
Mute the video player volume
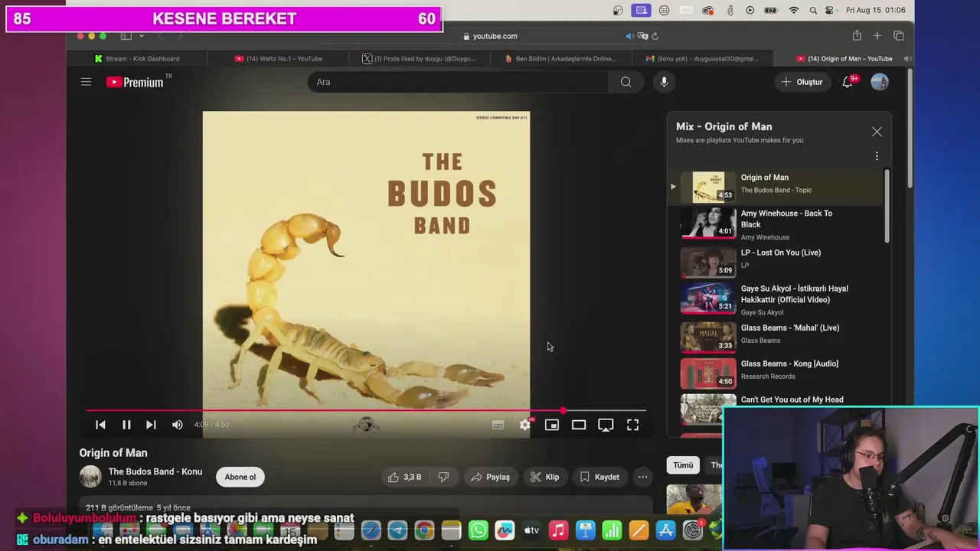177,425
